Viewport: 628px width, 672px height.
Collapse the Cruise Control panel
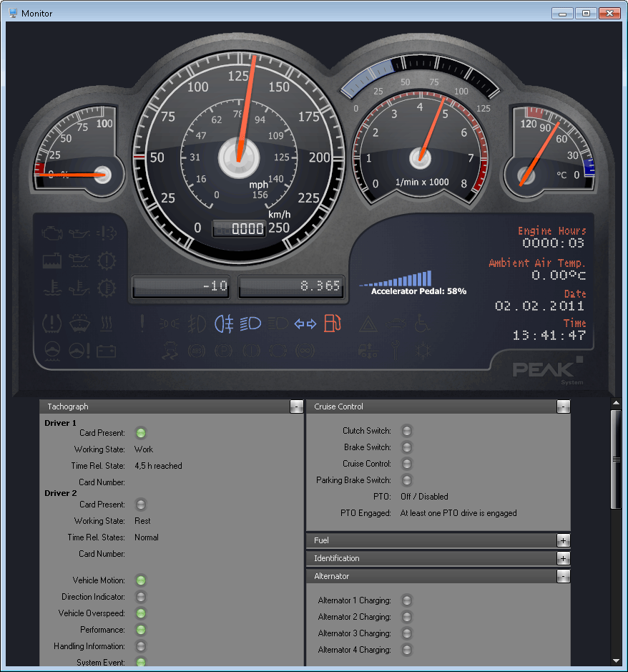(x=563, y=406)
